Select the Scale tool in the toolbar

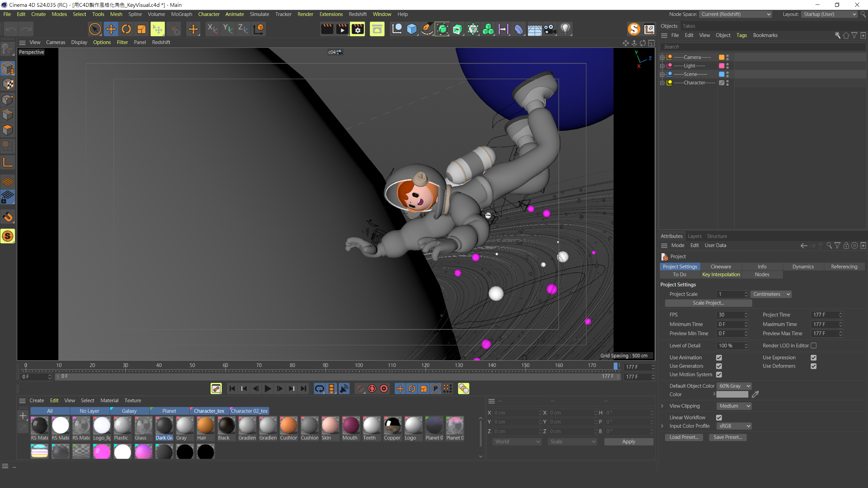(141, 29)
